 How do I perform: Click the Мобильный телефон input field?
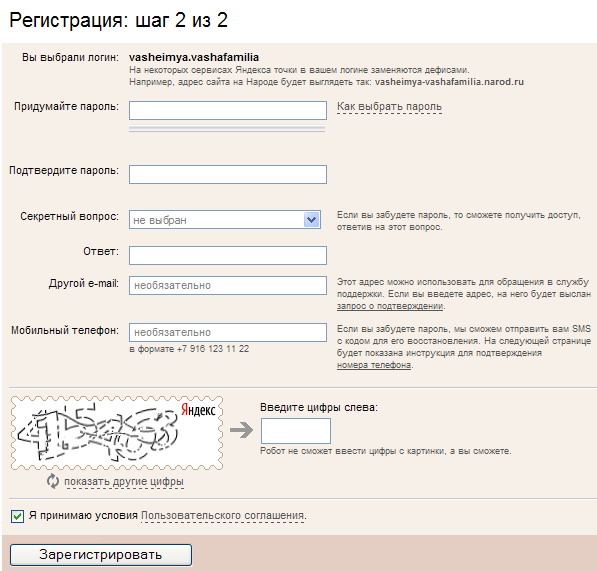tap(228, 332)
